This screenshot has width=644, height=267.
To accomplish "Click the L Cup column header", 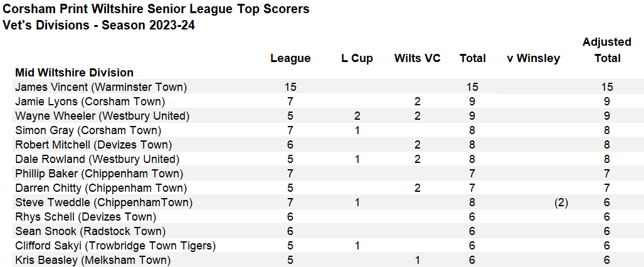I will (357, 59).
